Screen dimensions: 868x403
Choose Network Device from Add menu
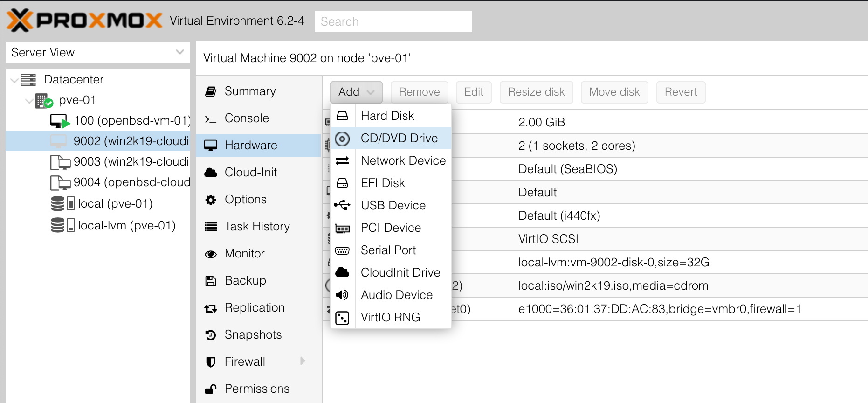[x=391, y=160]
